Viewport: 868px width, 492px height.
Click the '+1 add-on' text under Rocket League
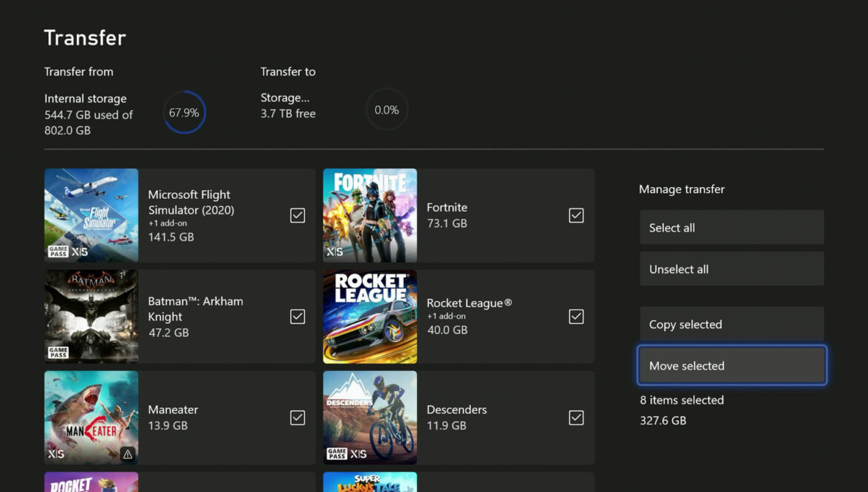coord(446,316)
